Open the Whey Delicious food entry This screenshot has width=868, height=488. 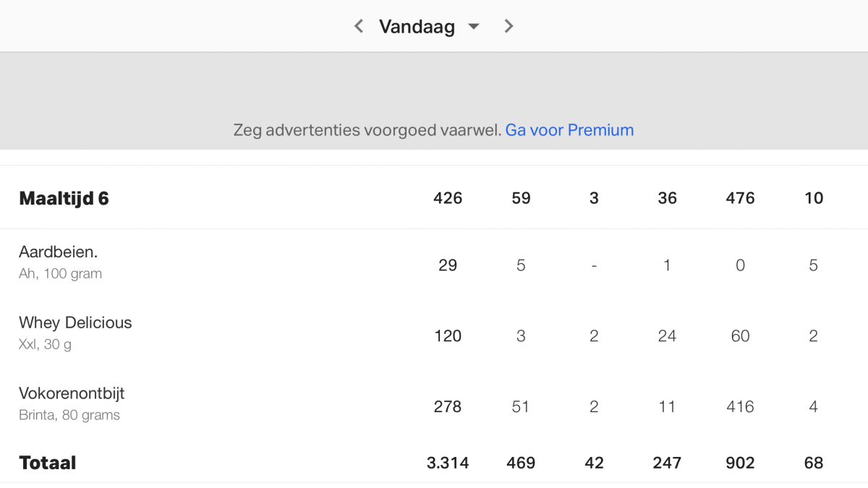[75, 322]
